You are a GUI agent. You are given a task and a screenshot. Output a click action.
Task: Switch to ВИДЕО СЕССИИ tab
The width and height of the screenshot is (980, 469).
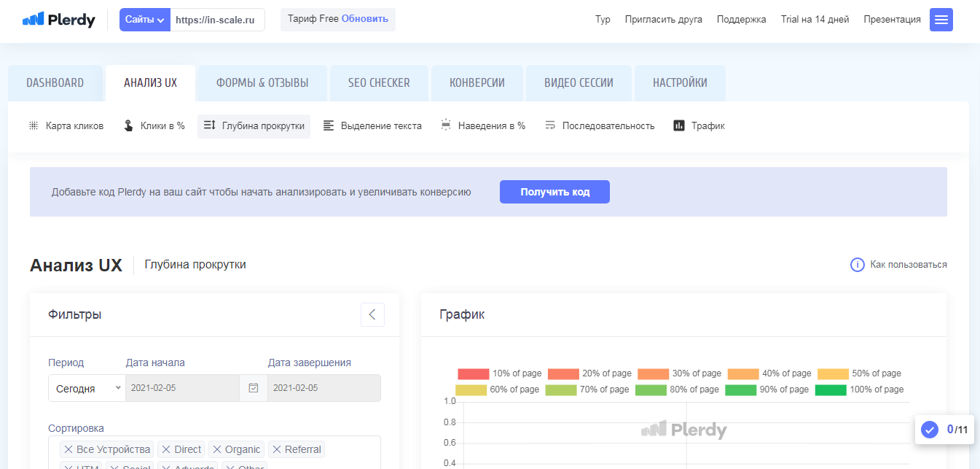coord(579,83)
